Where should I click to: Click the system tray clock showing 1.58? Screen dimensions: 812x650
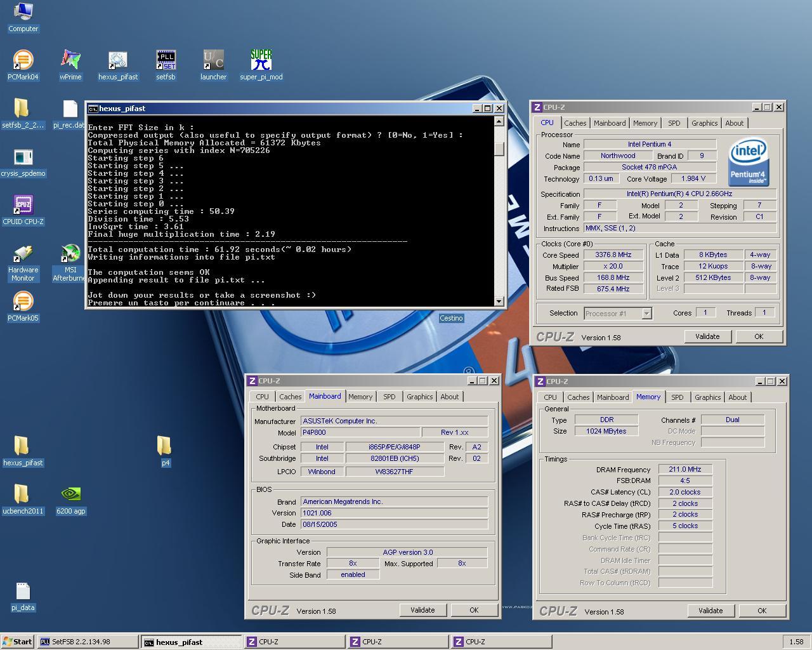pos(796,642)
